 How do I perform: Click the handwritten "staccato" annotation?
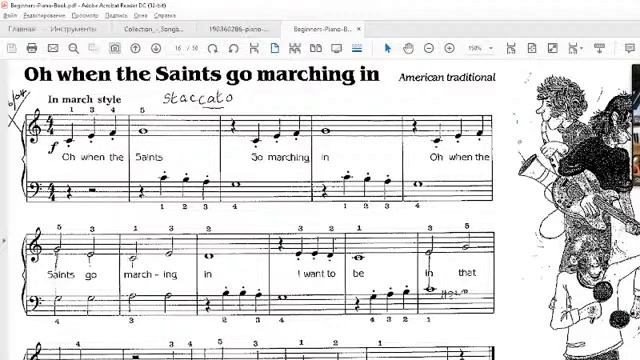coord(198,98)
